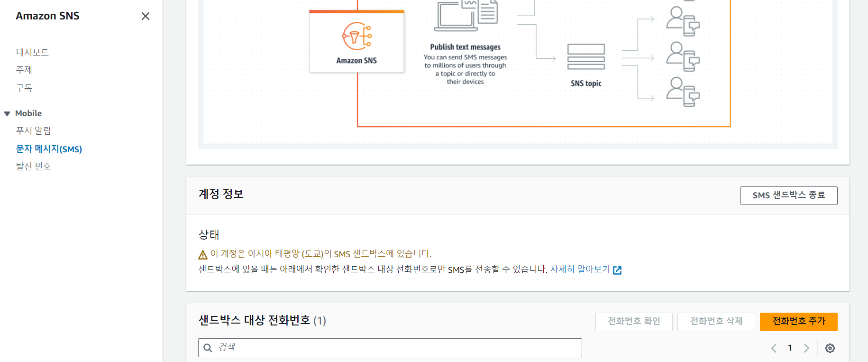Screen dimensions: 868x362
Task: Focus the 검색 phone number search field
Action: pyautogui.click(x=390, y=348)
